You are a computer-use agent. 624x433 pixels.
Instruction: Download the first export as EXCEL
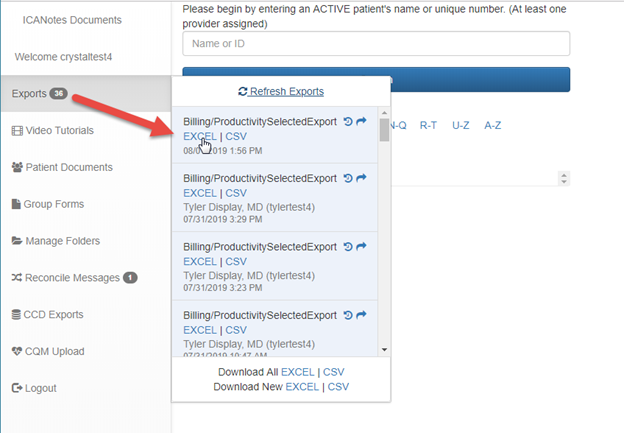click(200, 137)
